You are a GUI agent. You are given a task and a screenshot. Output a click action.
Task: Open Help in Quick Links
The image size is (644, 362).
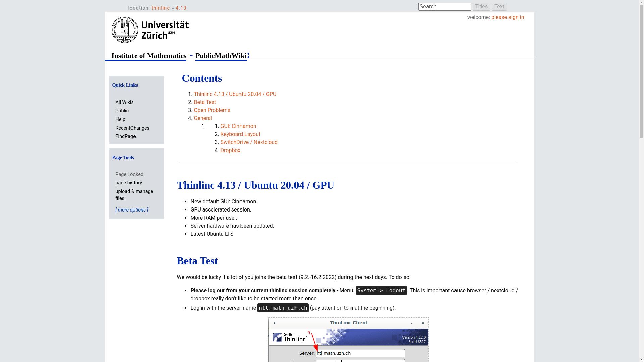pyautogui.click(x=120, y=119)
